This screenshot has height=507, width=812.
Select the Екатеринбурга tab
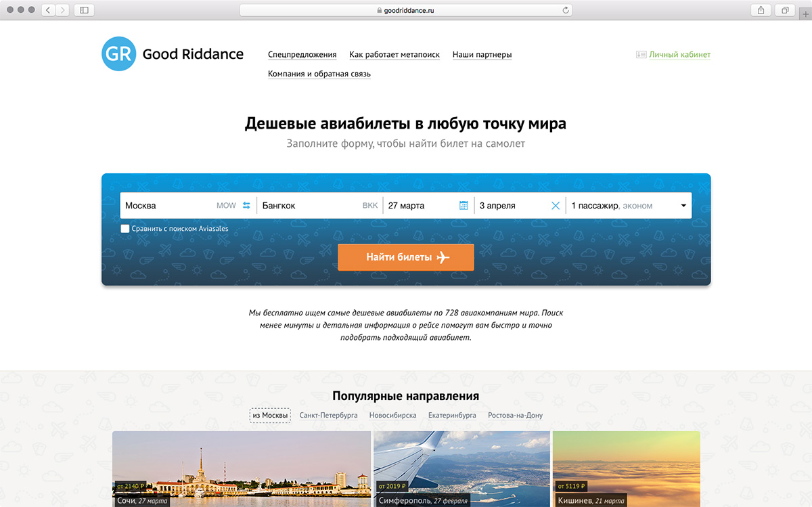pyautogui.click(x=452, y=416)
